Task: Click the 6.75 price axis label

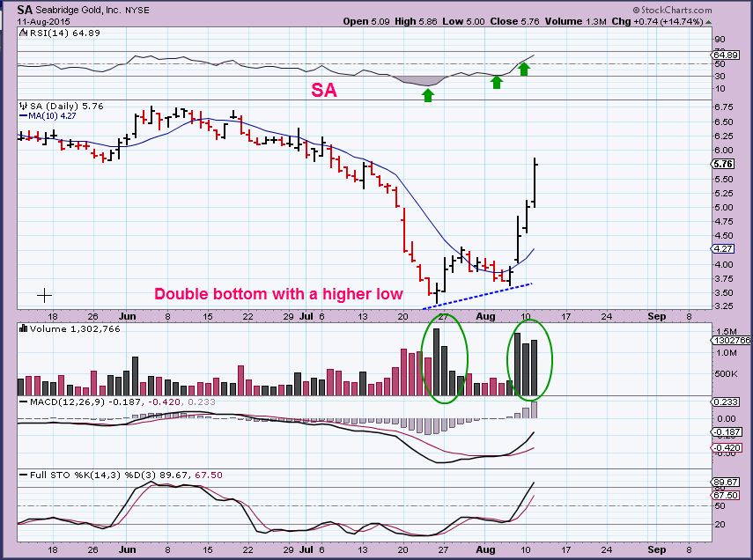Action: 724,107
